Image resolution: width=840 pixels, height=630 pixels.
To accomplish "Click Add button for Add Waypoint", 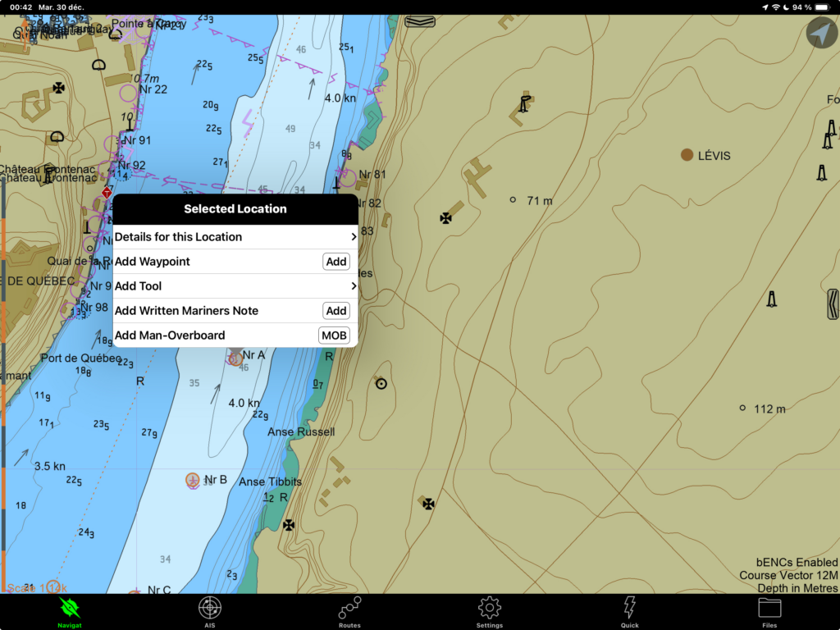I will [336, 262].
